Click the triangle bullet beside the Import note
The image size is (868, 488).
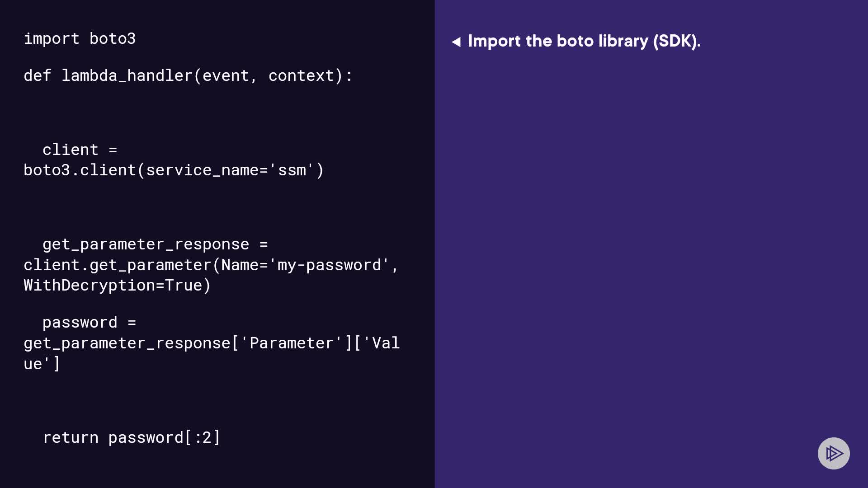click(456, 42)
